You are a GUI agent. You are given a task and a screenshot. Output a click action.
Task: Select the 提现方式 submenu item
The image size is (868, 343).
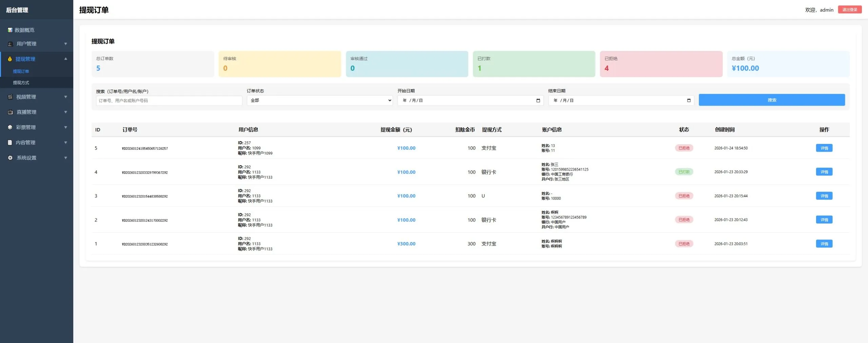tap(37, 83)
